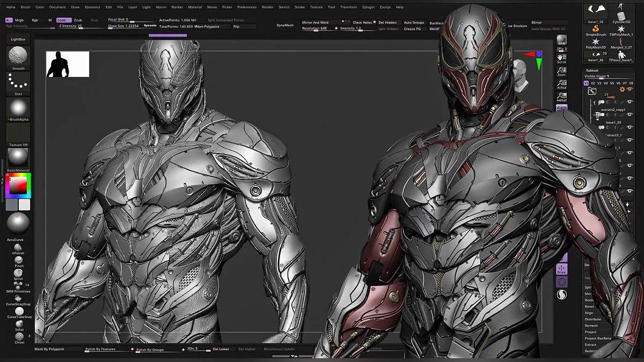Click the DynaMesh button

pyautogui.click(x=285, y=25)
